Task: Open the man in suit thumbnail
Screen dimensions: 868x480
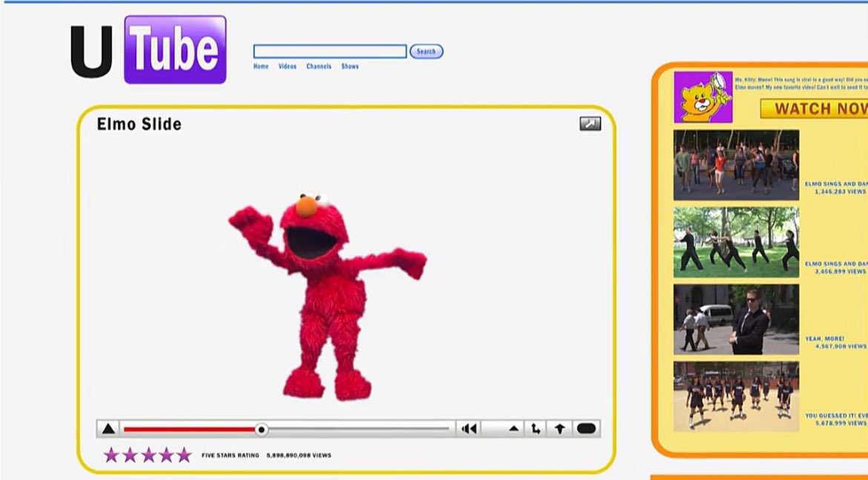Action: point(736,320)
